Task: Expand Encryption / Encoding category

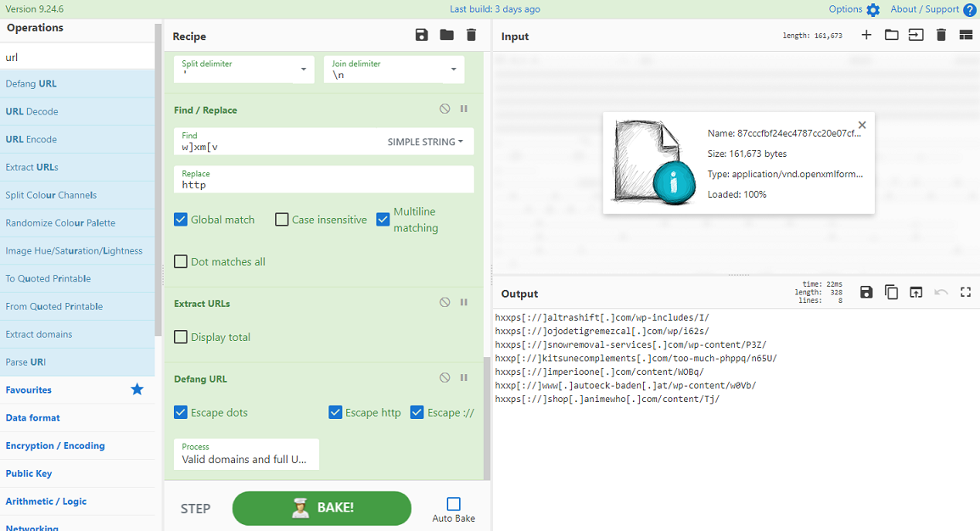Action: pos(77,445)
